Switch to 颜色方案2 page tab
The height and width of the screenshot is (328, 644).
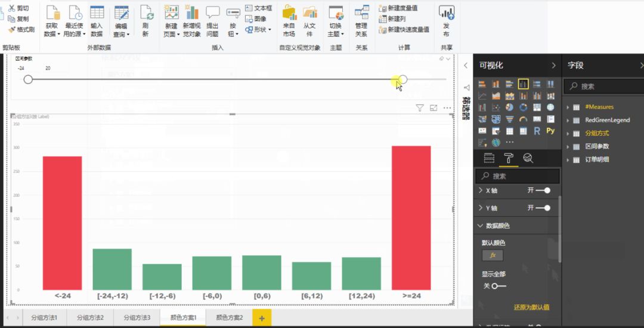230,318
